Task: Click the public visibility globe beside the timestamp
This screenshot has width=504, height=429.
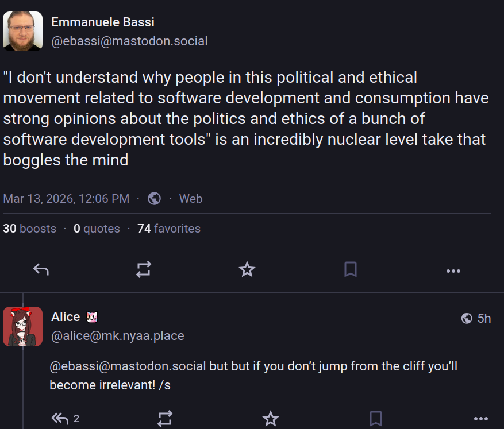Action: tap(154, 199)
